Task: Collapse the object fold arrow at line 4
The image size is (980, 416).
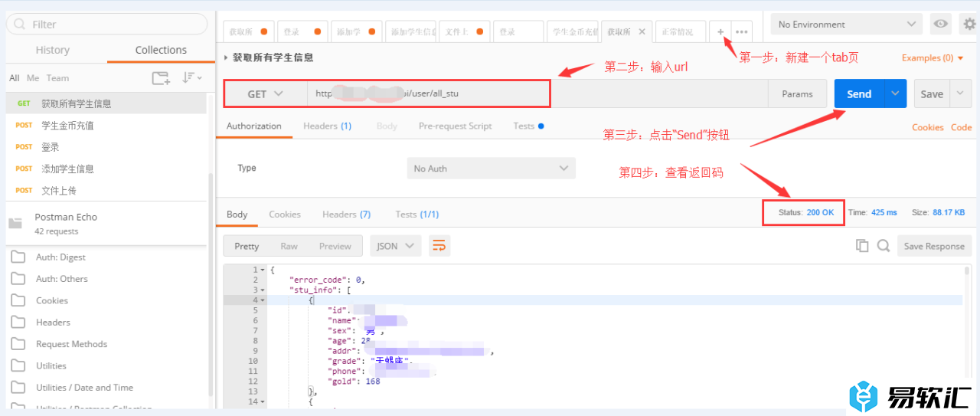Action: 263,300
